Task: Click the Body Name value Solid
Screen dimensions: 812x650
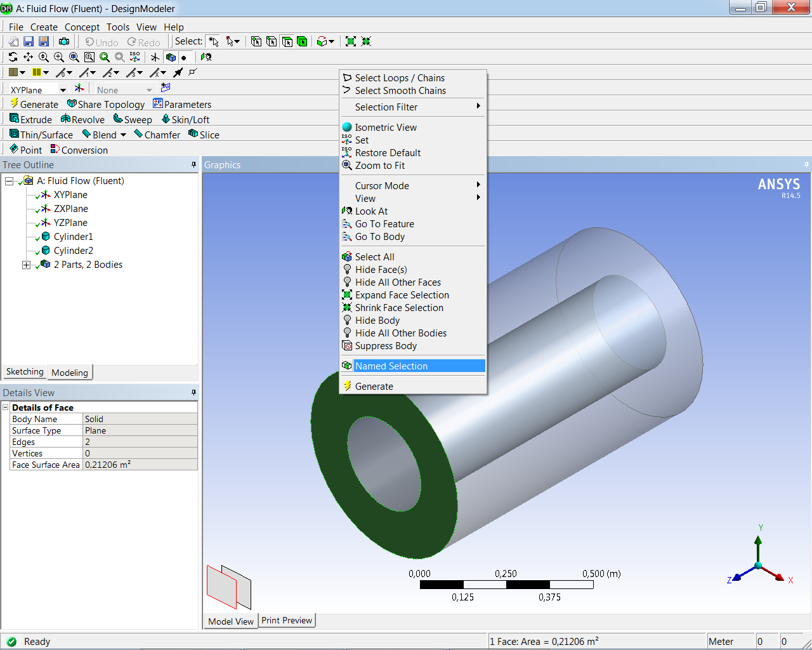Action: [x=140, y=419]
